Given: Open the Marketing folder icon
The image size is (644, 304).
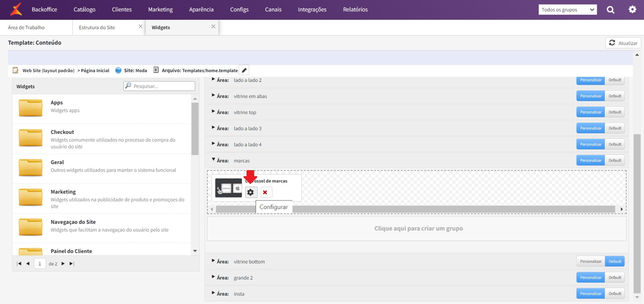Looking at the screenshot, I should [31, 197].
